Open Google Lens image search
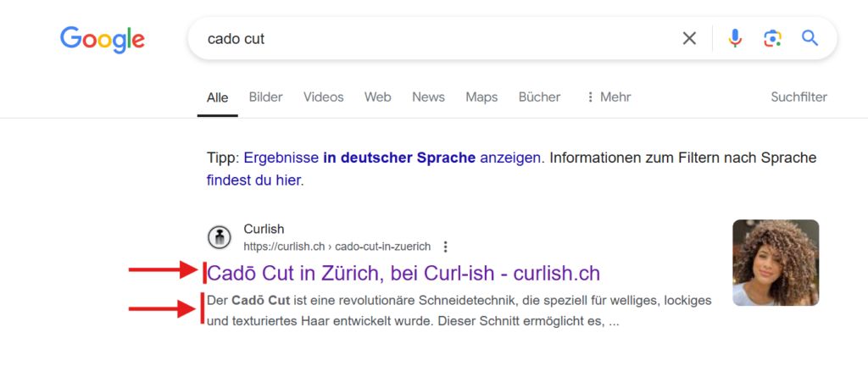Screen dimensions: 868x366 tap(771, 38)
